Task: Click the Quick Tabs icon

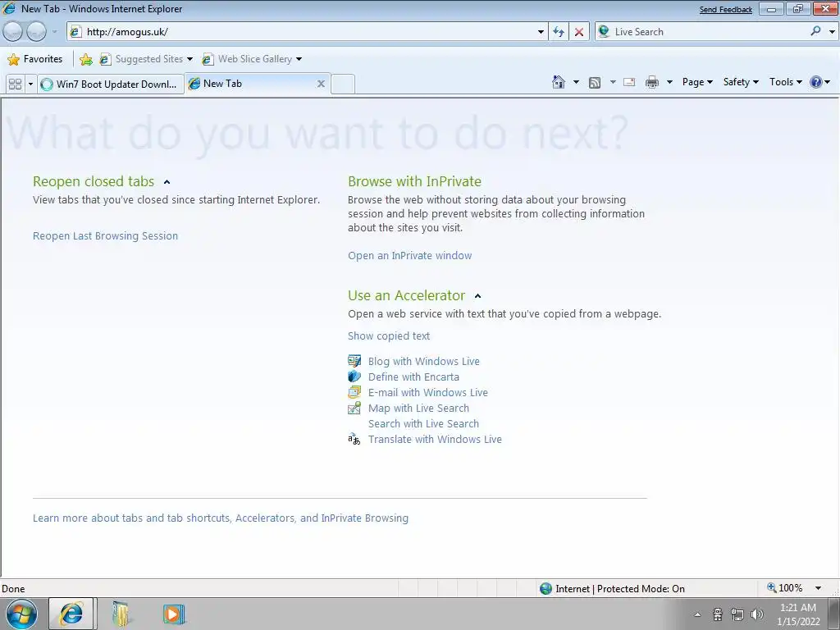Action: click(x=15, y=84)
